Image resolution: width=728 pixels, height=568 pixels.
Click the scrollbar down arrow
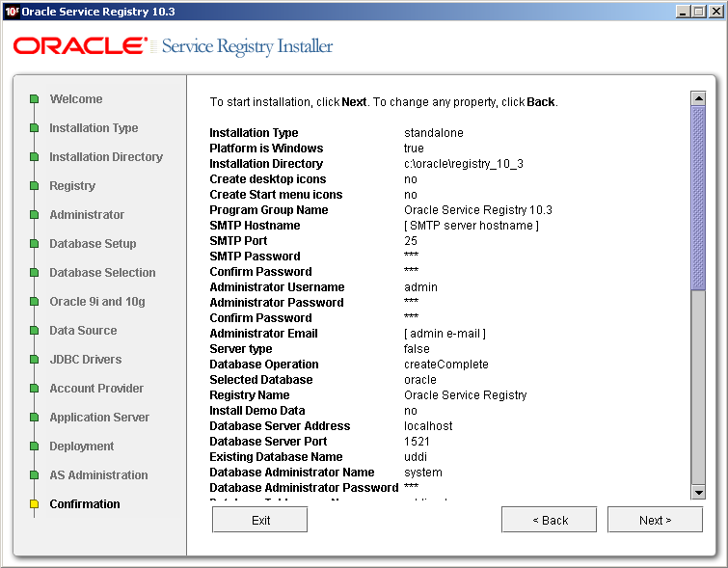coord(698,492)
